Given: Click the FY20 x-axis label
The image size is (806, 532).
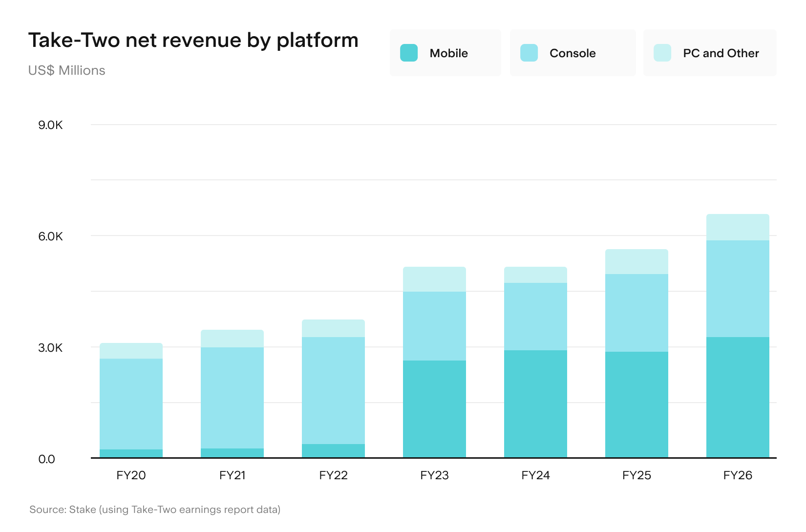Looking at the screenshot, I should pyautogui.click(x=131, y=475).
